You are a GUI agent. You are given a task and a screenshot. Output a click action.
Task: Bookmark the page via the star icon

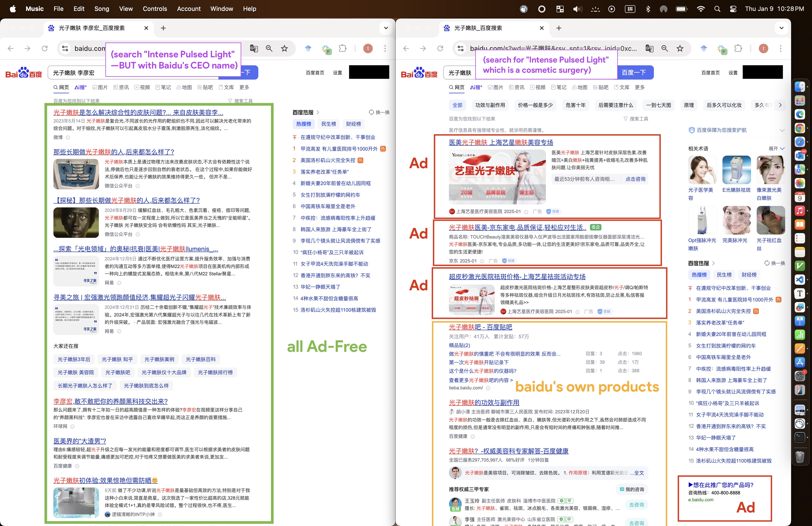coord(284,48)
